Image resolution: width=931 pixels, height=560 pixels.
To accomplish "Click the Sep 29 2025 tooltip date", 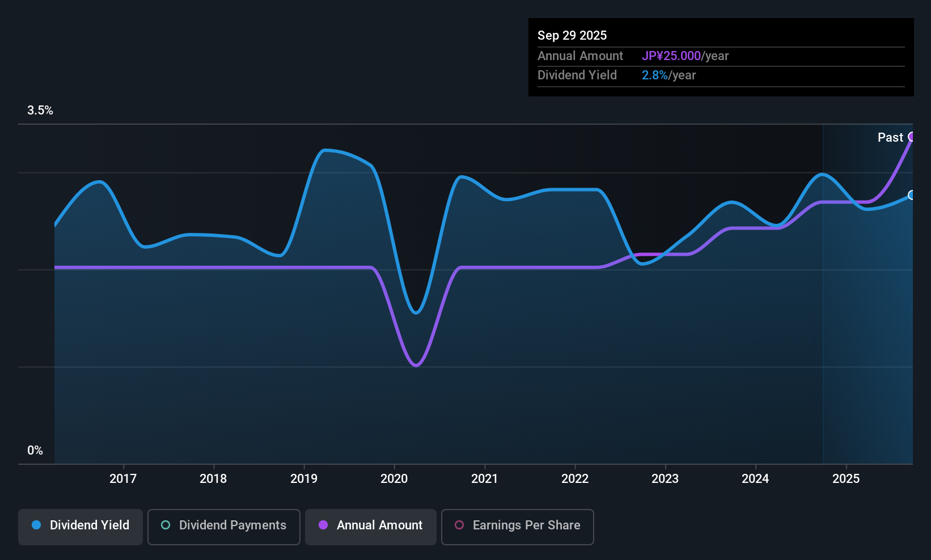I will [572, 36].
